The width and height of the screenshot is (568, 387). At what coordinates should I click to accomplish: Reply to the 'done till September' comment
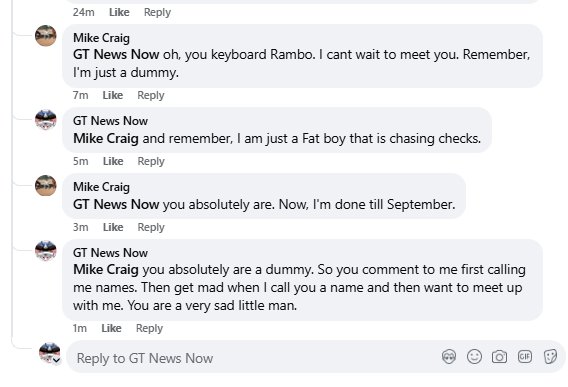(151, 227)
